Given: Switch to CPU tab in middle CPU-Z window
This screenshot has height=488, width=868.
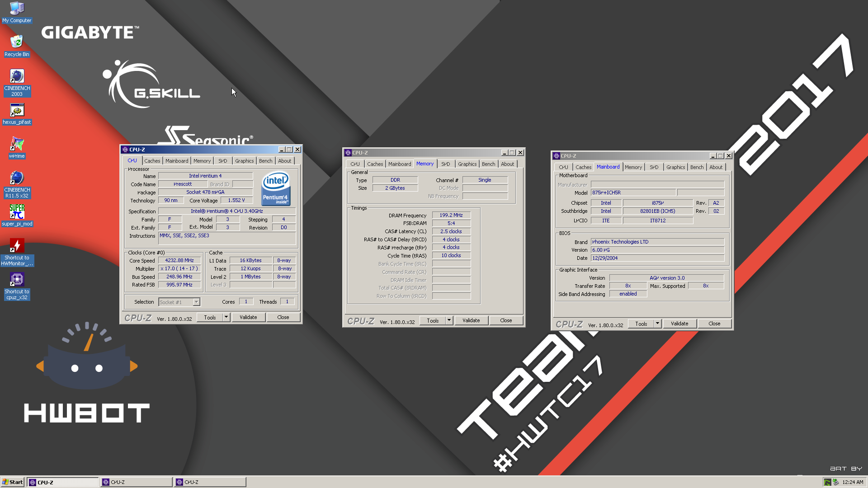Looking at the screenshot, I should (x=355, y=164).
